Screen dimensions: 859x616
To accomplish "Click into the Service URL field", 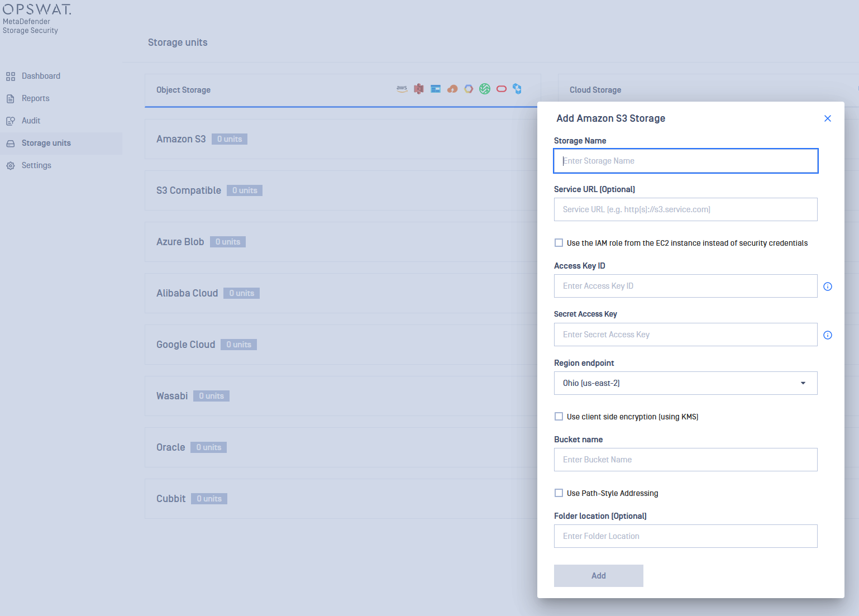I will pos(686,209).
